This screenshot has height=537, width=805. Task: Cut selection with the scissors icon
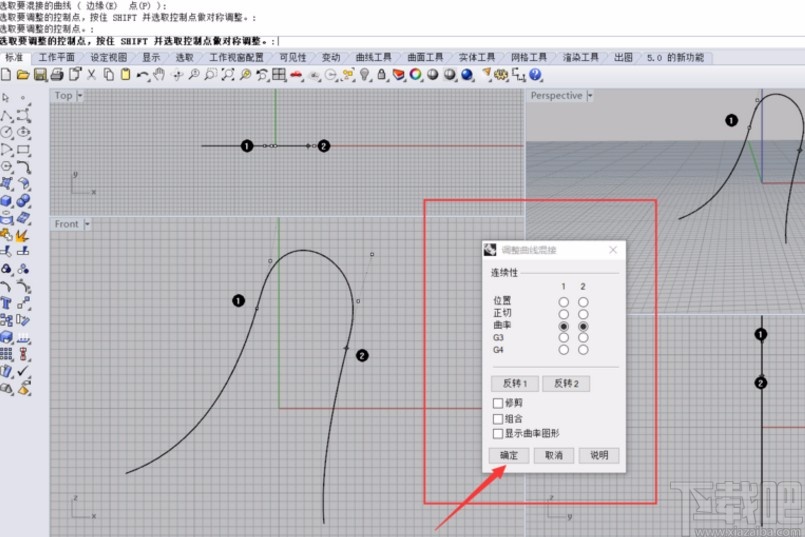click(x=91, y=75)
